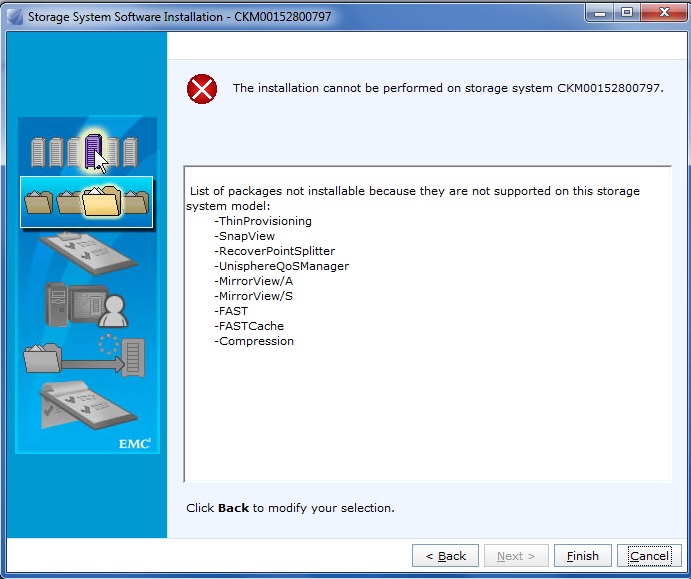691x579 pixels.
Task: Click the -UnisphereQoSManager package entry
Action: (281, 266)
